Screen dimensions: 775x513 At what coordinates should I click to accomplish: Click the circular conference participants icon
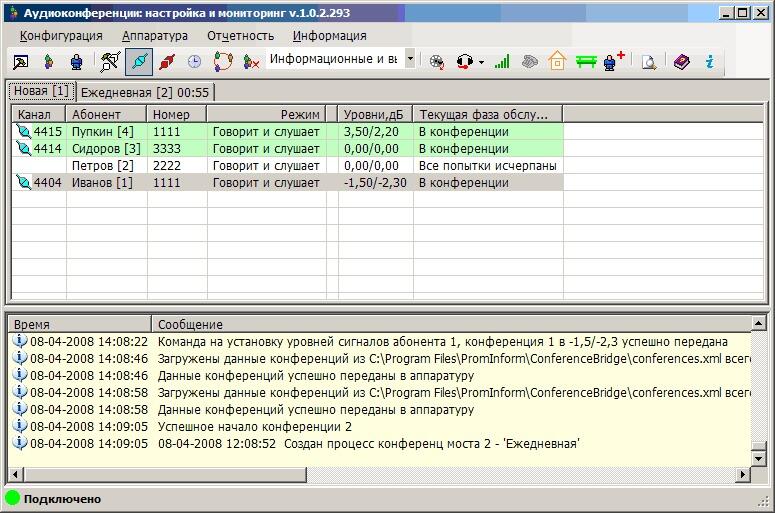coord(223,62)
